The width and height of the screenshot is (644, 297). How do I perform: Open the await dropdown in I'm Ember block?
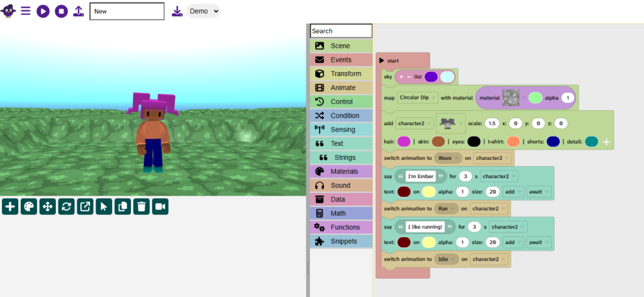pyautogui.click(x=539, y=192)
